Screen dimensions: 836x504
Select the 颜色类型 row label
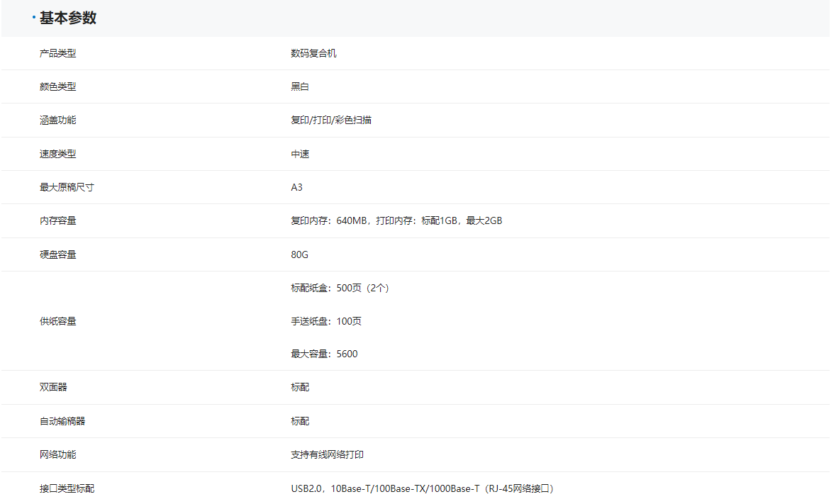point(57,86)
